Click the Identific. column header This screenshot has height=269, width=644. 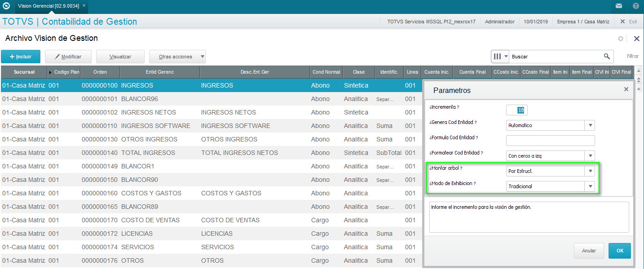(389, 72)
